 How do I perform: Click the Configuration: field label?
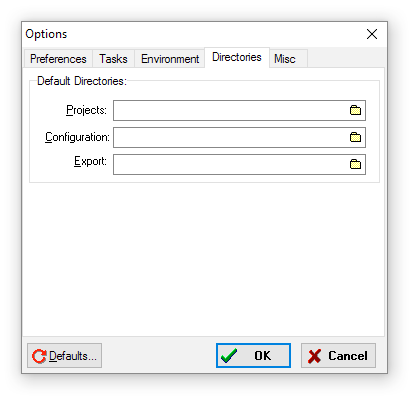[x=77, y=137]
